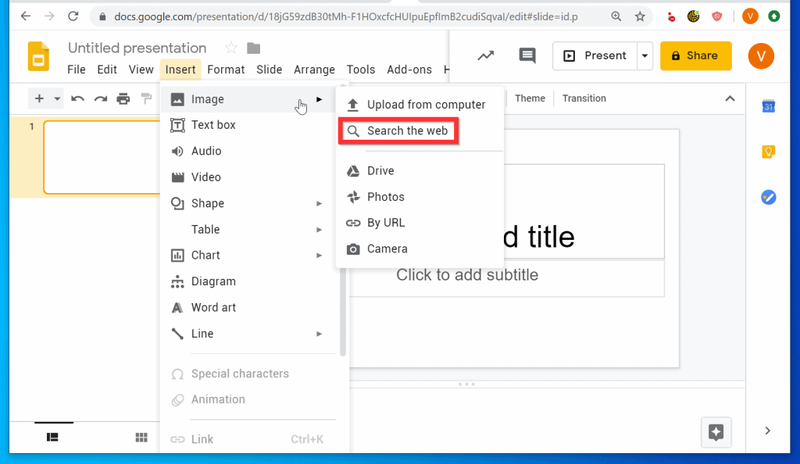Screen dimensions: 800x464
Task: Undo the last action
Action: pos(78,99)
